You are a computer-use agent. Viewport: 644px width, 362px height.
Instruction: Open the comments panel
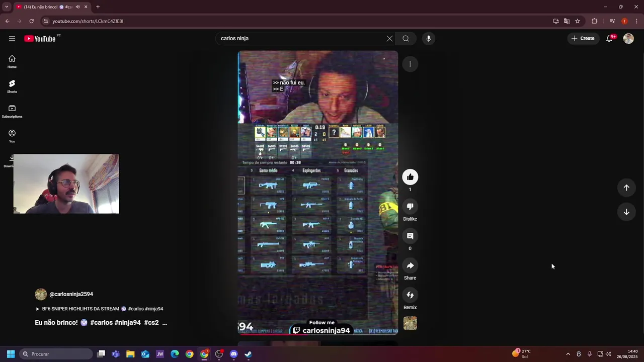pyautogui.click(x=410, y=236)
